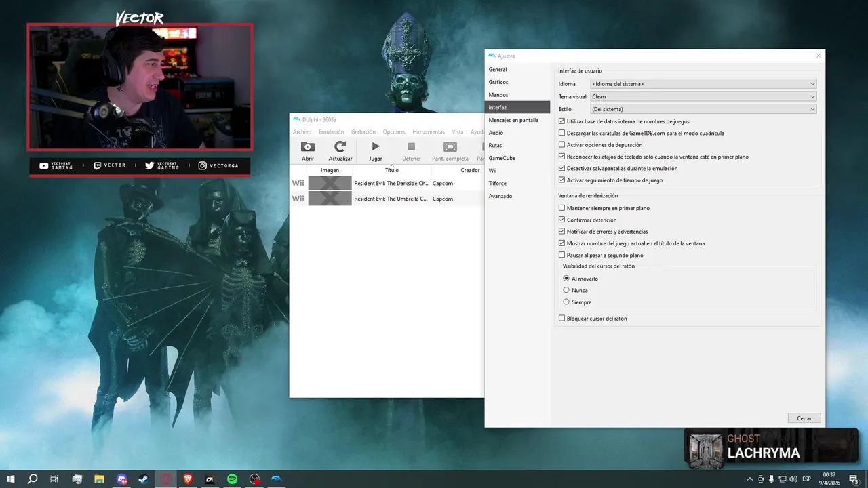Open the Archivo menu in Dolphin
868x488 pixels.
pos(302,131)
